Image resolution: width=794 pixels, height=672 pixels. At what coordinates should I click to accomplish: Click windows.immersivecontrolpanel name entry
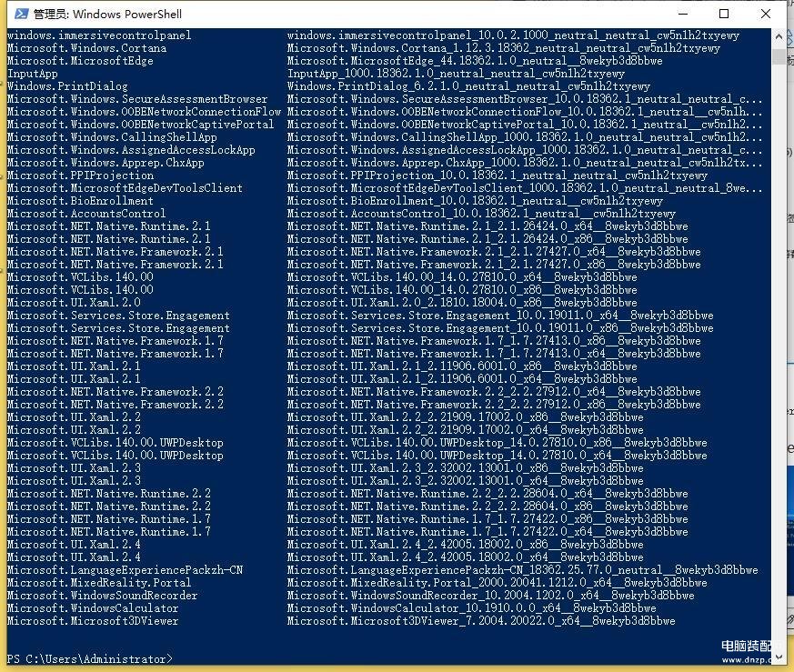(x=99, y=35)
